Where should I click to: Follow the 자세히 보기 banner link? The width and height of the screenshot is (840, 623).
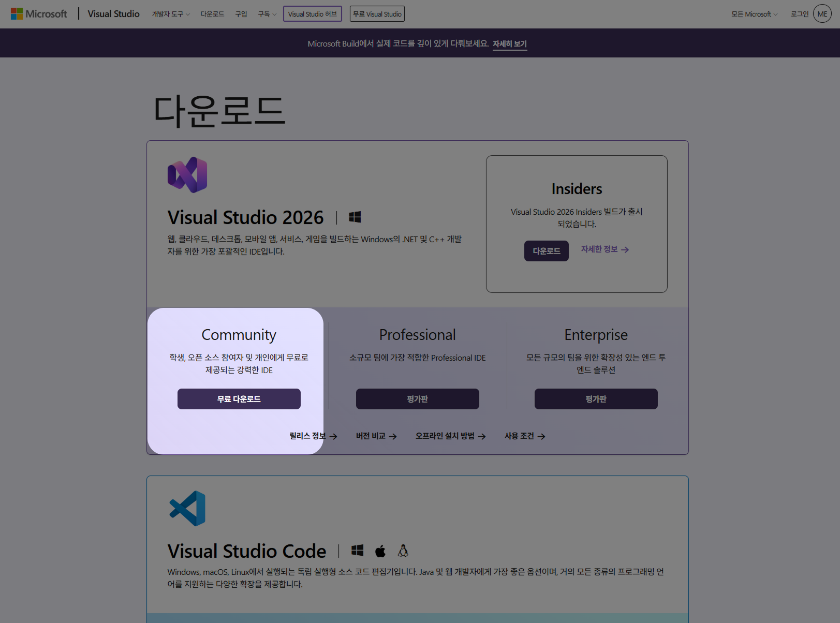[x=510, y=44]
